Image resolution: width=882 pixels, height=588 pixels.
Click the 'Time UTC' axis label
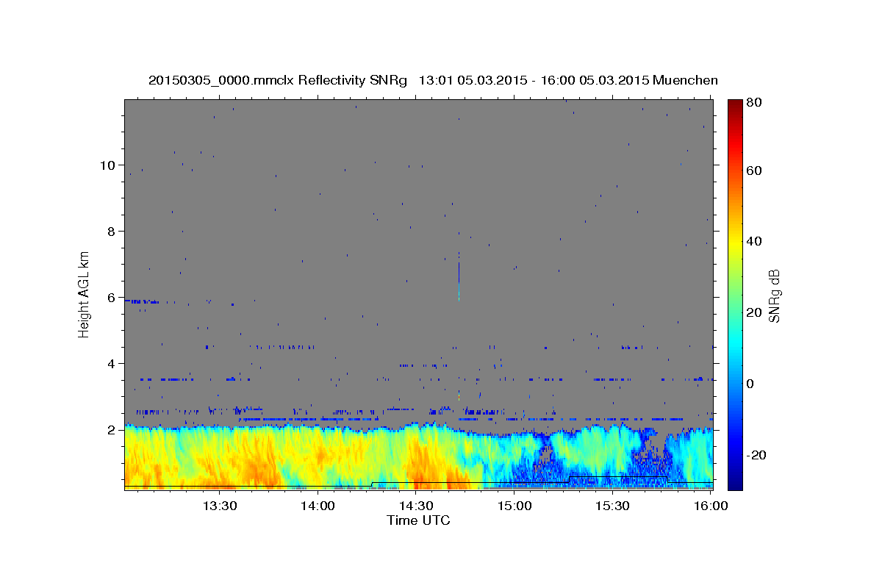click(418, 520)
